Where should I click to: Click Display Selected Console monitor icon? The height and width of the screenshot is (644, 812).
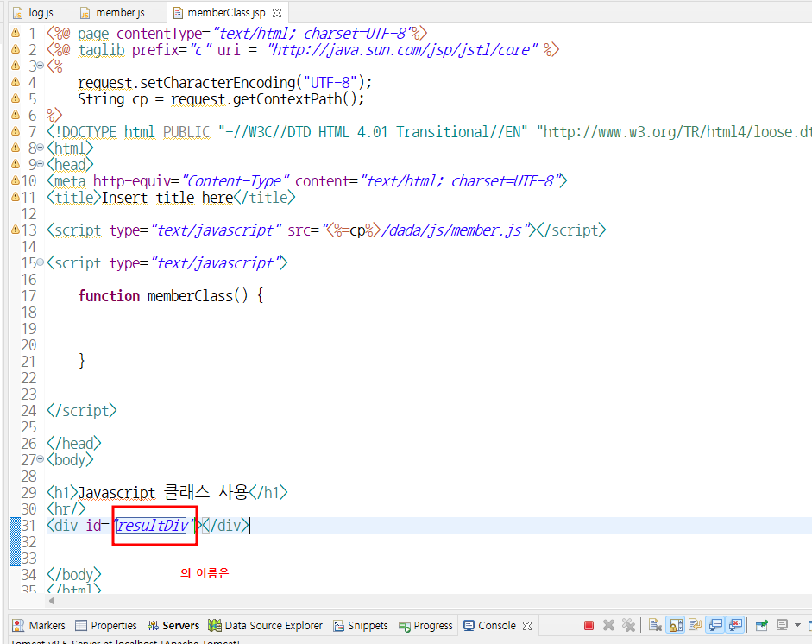(x=782, y=625)
